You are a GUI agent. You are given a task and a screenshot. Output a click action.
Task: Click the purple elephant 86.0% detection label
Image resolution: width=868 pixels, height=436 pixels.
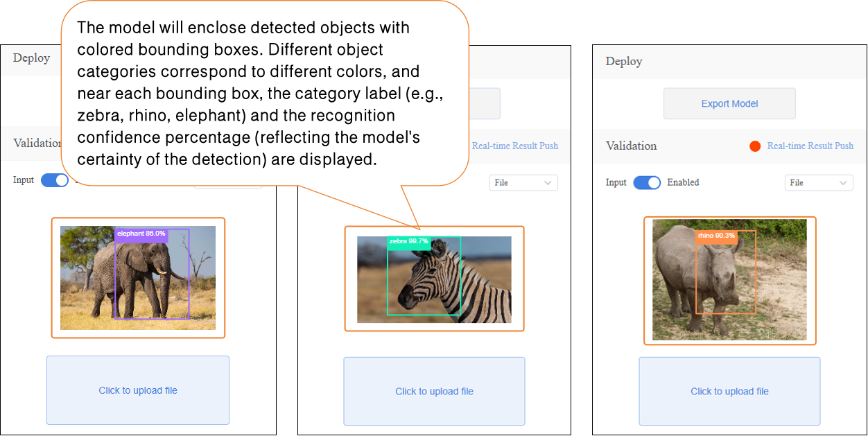tap(141, 234)
